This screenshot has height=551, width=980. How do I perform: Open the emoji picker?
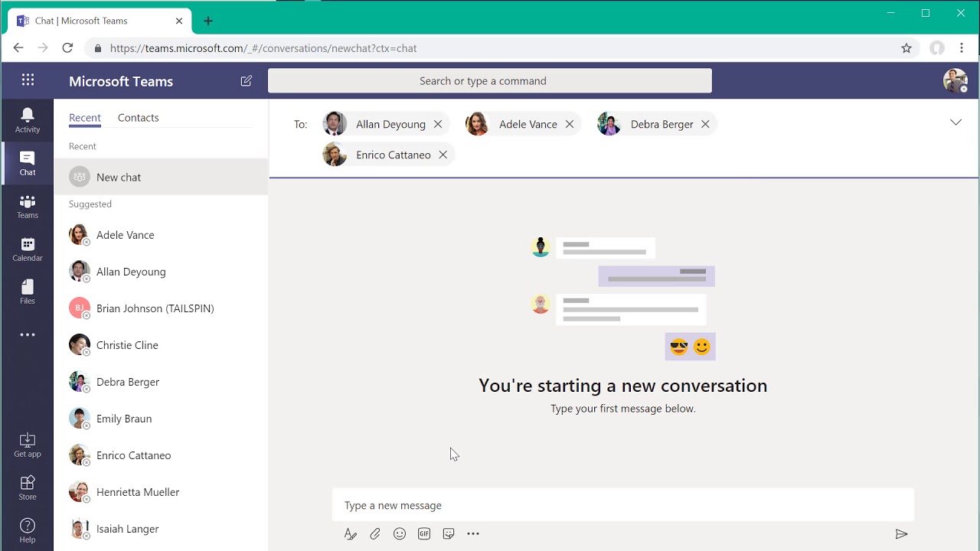400,534
